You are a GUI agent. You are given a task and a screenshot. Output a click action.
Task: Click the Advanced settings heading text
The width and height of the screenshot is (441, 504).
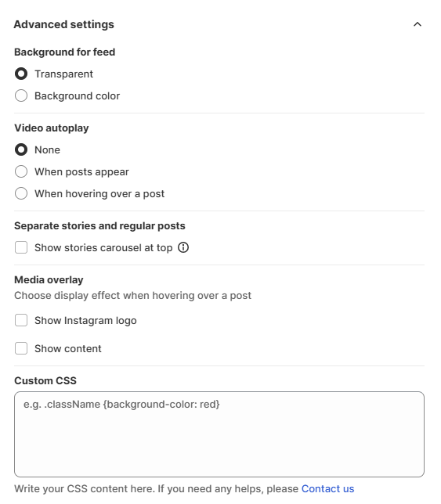pyautogui.click(x=63, y=24)
